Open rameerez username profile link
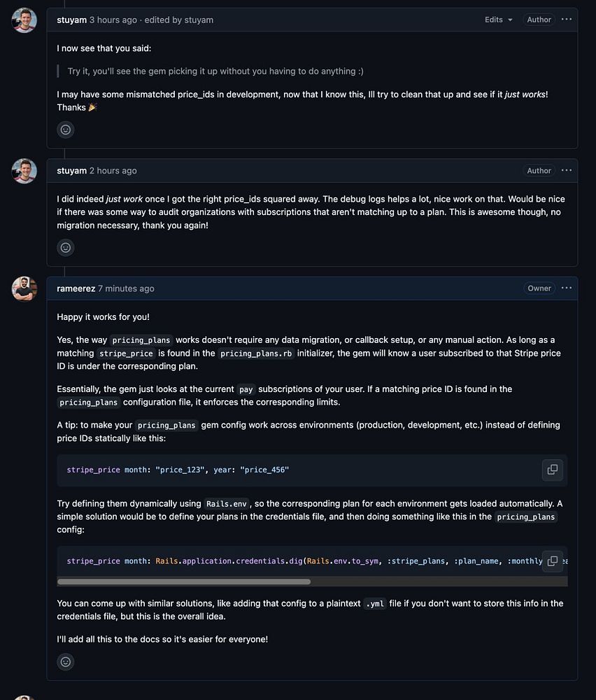Image resolution: width=596 pixels, height=700 pixels. click(76, 288)
